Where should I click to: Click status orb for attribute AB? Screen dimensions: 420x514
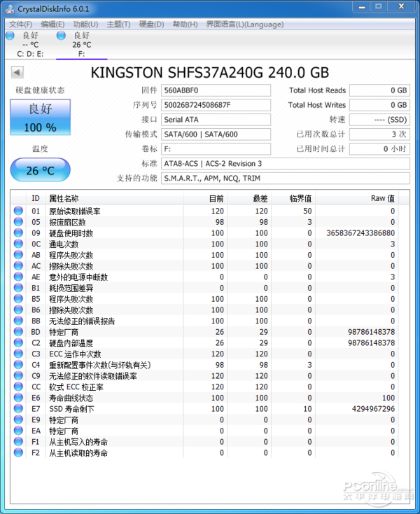click(18, 255)
